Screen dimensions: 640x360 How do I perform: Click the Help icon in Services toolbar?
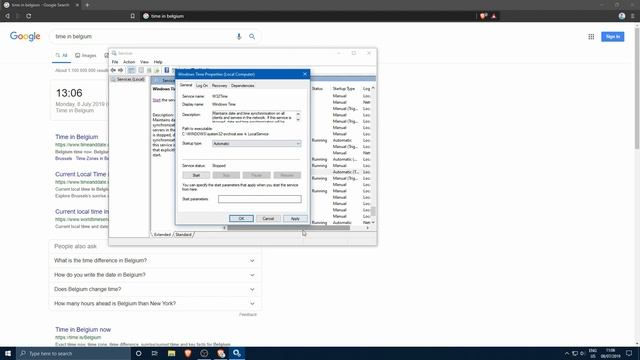point(167,70)
